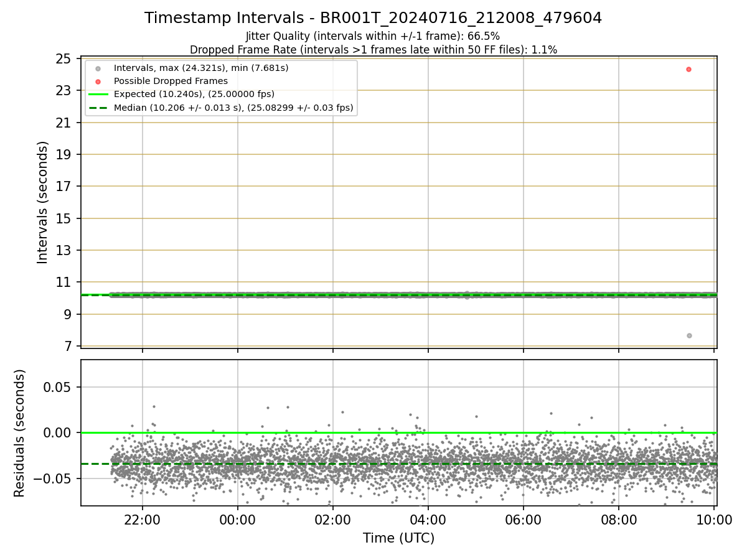Click the Time (UTC) x-axis label
Viewport: 747px width, 560px height.
(399, 538)
